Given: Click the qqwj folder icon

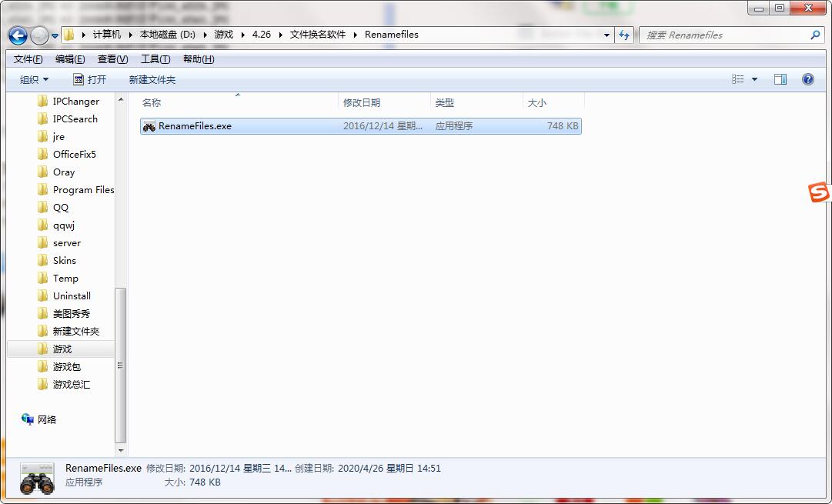Looking at the screenshot, I should [42, 225].
